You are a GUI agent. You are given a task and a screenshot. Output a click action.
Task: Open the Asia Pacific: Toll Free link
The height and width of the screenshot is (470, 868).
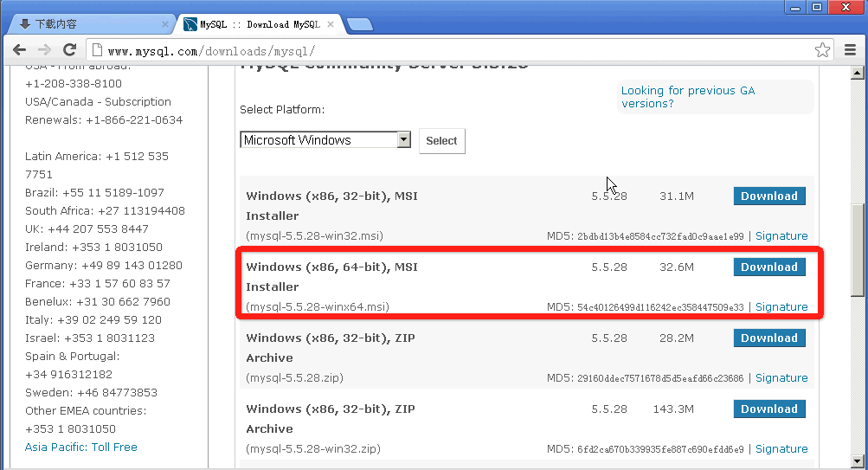tap(80, 447)
